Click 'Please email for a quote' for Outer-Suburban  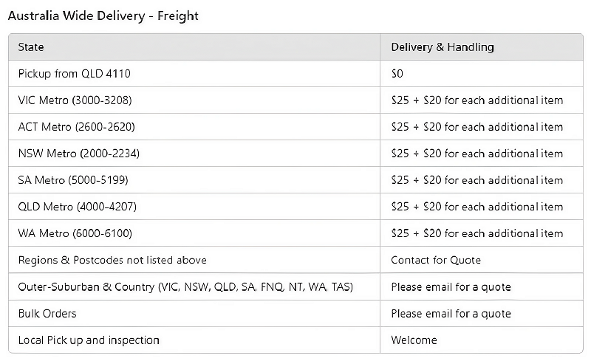451,286
